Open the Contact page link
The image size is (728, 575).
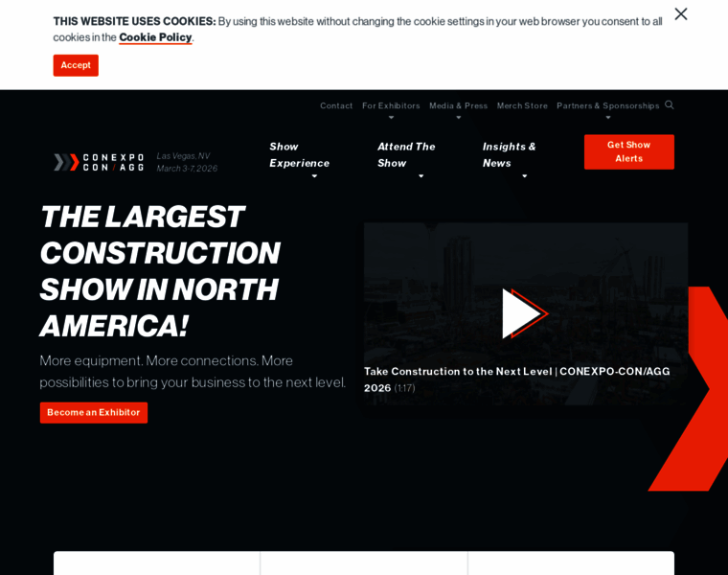click(x=336, y=106)
